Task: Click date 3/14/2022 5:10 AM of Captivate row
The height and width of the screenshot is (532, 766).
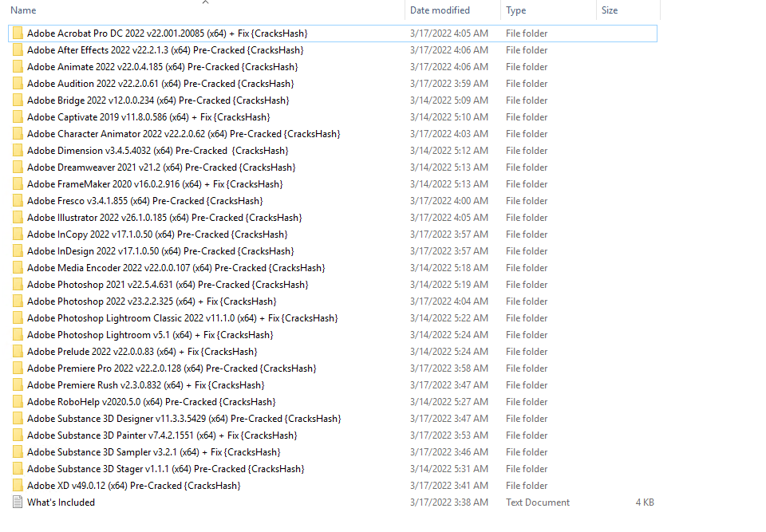Action: 449,116
